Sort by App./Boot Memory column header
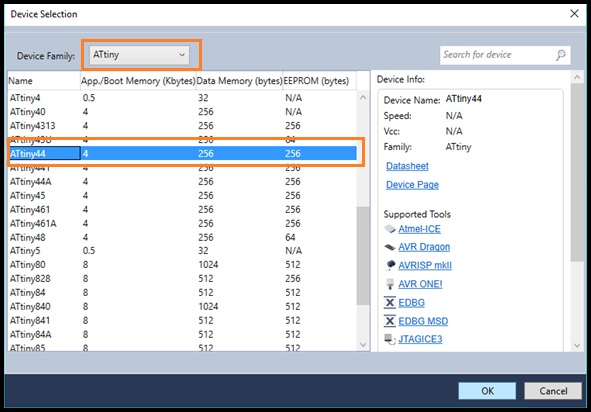Image resolution: width=591 pixels, height=412 pixels. 138,81
